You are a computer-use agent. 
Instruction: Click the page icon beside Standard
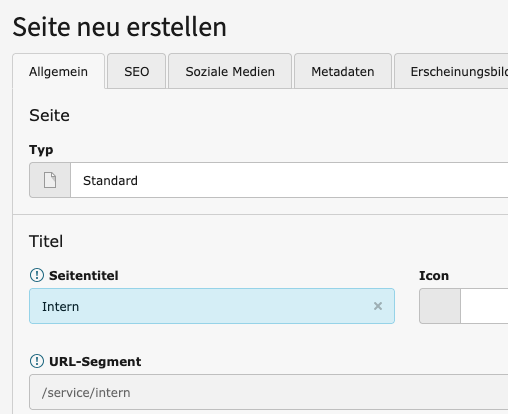point(50,180)
